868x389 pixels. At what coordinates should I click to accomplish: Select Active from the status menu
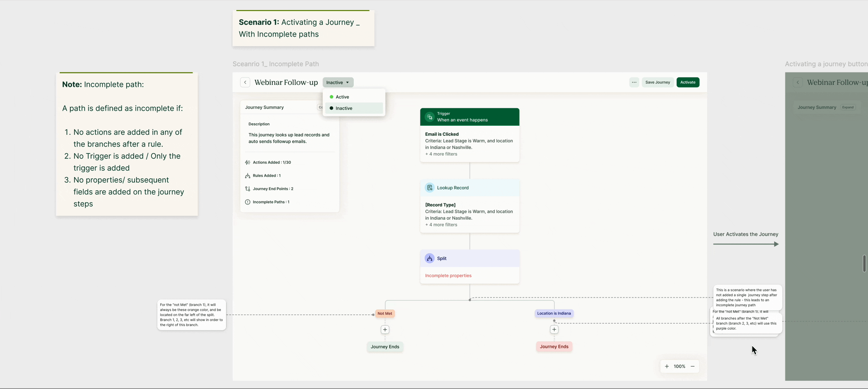pos(354,97)
